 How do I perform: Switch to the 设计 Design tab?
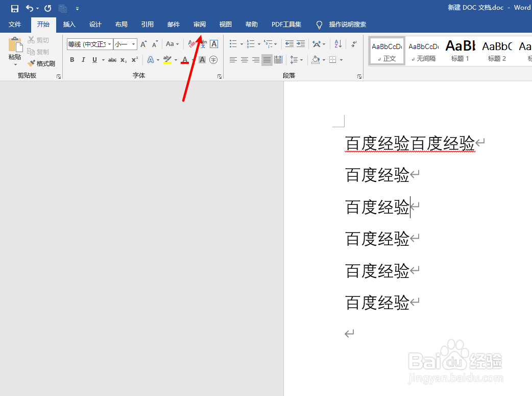(95, 25)
